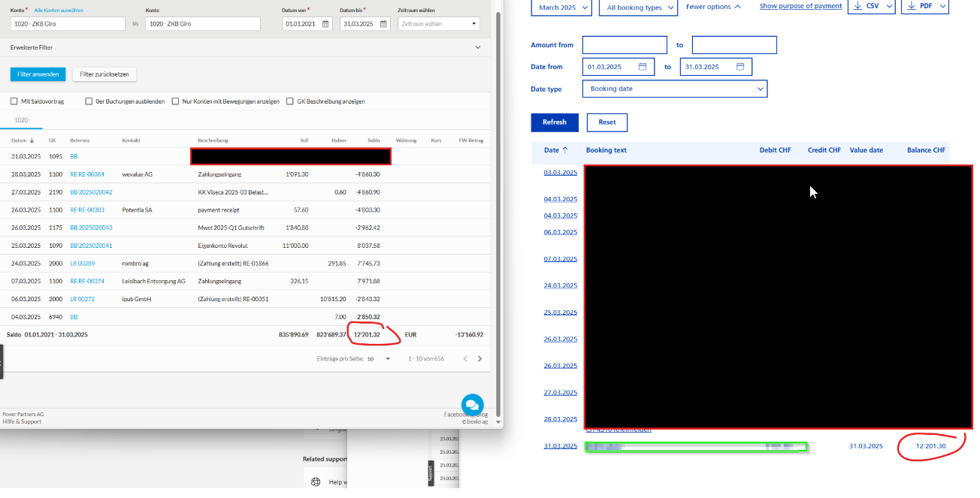Open the Date type Booking date dropdown
This screenshot has width=980, height=498.
675,89
